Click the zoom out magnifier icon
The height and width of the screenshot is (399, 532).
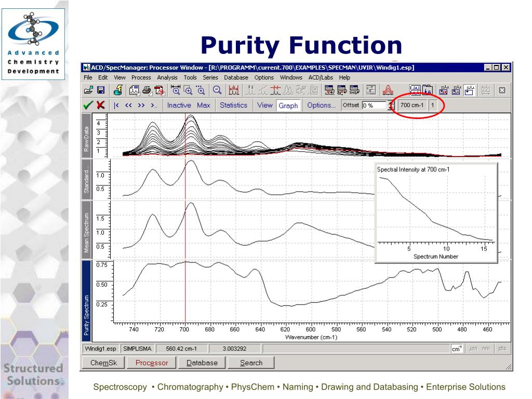tap(217, 90)
